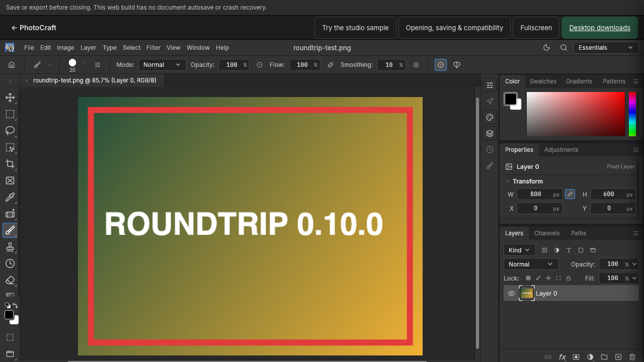
Task: Expand the layer Fill slider dropdown
Action: click(x=634, y=278)
